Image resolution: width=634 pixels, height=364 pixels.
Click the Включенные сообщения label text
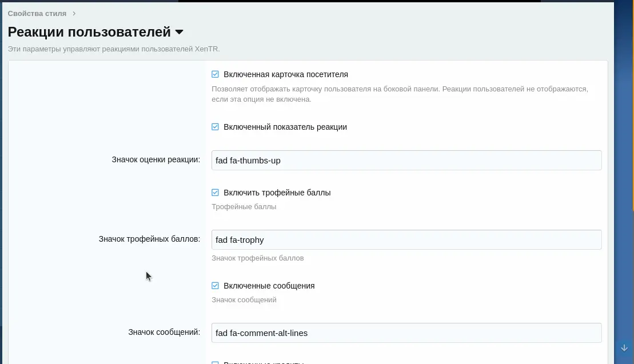tap(269, 286)
